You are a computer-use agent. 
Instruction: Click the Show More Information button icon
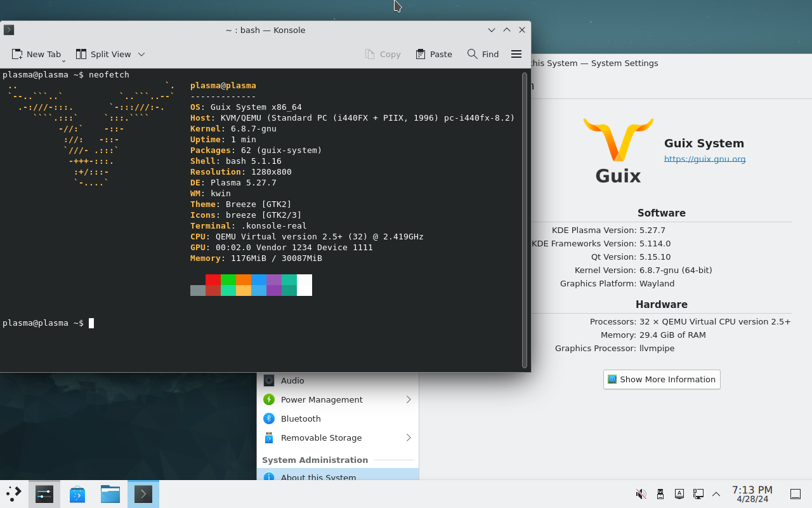pos(612,379)
